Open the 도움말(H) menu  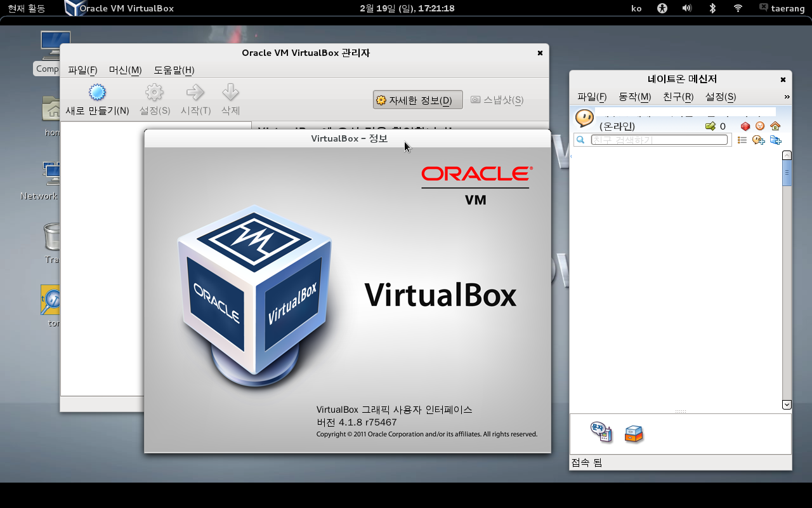pyautogui.click(x=174, y=70)
